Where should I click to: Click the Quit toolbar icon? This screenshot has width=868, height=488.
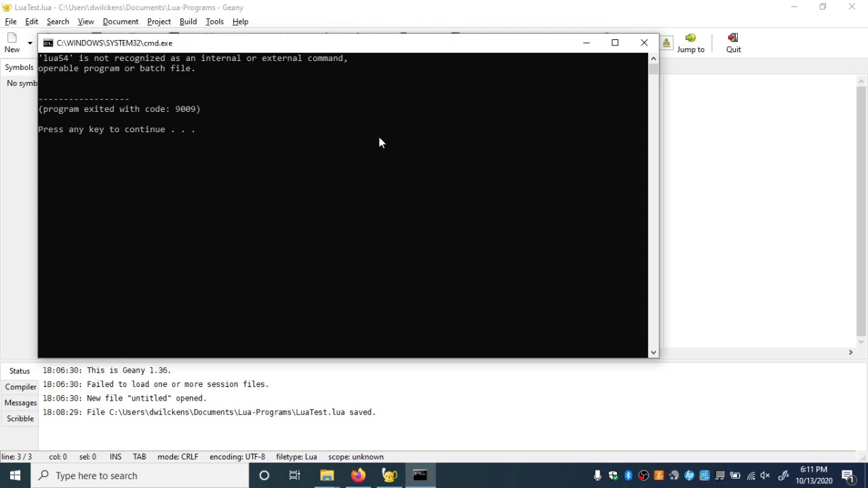click(x=733, y=43)
